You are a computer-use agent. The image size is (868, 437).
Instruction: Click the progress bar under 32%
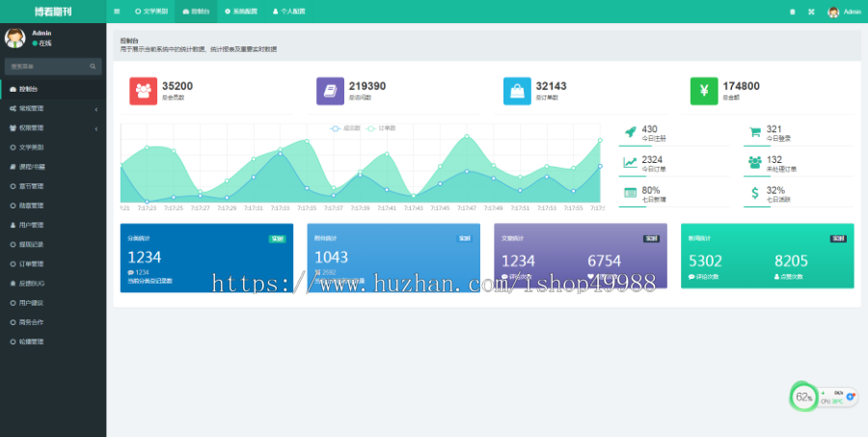click(799, 206)
